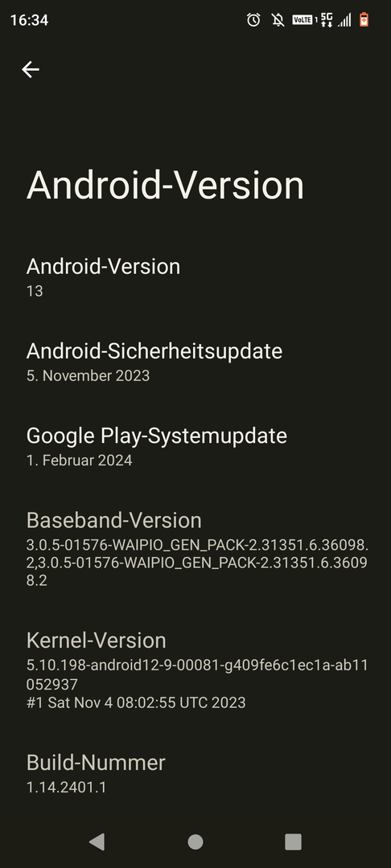Tap the battery status icon
This screenshot has height=868, width=391.
click(364, 20)
